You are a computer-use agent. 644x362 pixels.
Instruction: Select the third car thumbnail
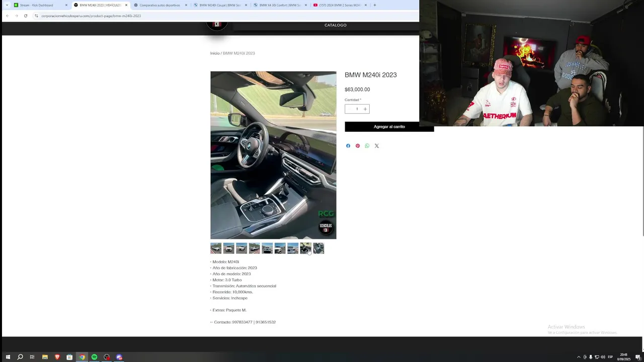pyautogui.click(x=242, y=248)
